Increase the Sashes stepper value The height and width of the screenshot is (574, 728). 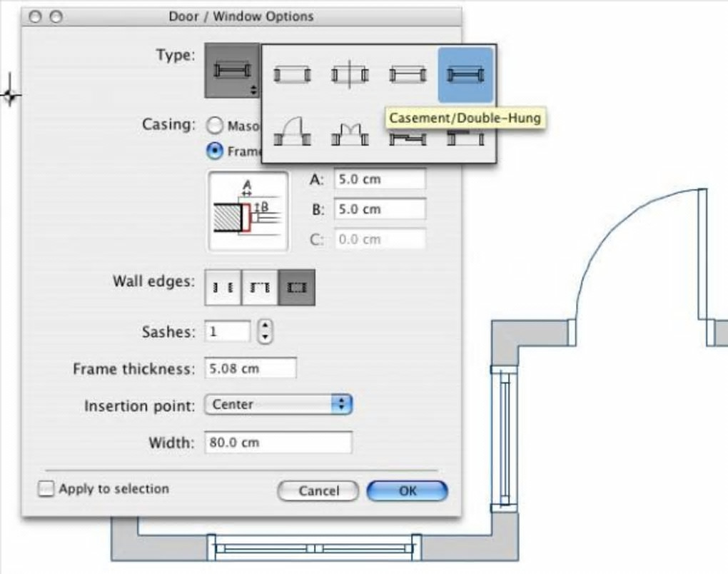coord(265,326)
